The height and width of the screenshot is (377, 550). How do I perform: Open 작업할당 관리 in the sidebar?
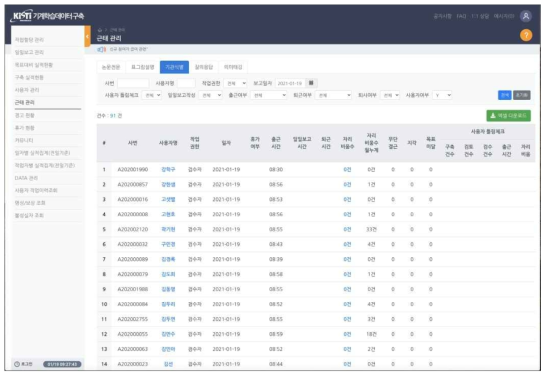(29, 40)
